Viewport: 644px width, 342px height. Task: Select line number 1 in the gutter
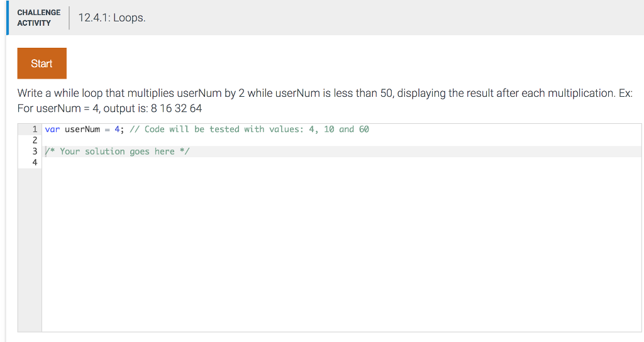35,130
